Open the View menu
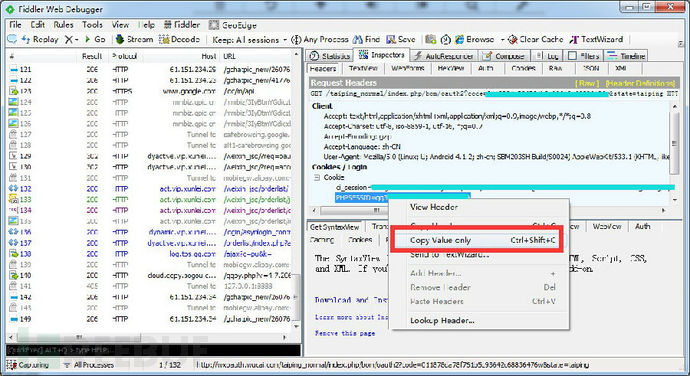 (120, 25)
